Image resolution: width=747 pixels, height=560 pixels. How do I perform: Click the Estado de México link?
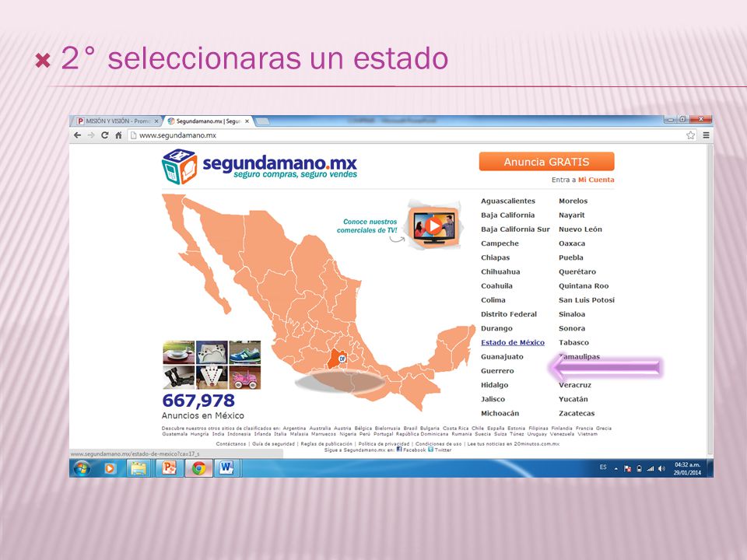pos(513,342)
